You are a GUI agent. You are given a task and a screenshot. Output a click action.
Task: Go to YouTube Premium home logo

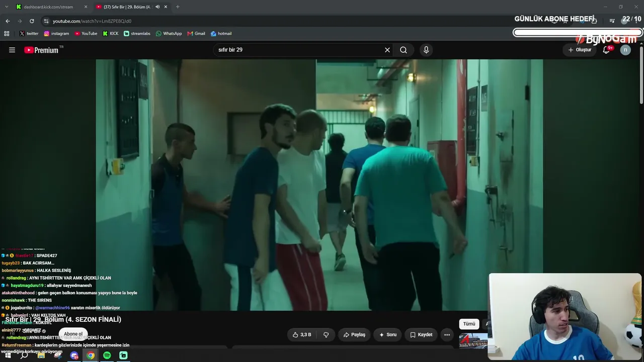point(41,50)
